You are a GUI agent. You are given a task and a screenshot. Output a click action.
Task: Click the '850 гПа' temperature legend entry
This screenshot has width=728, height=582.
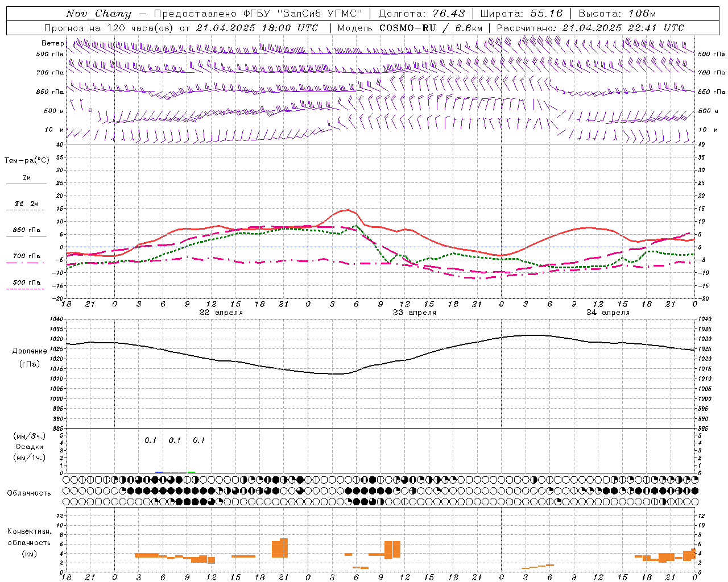click(x=27, y=230)
